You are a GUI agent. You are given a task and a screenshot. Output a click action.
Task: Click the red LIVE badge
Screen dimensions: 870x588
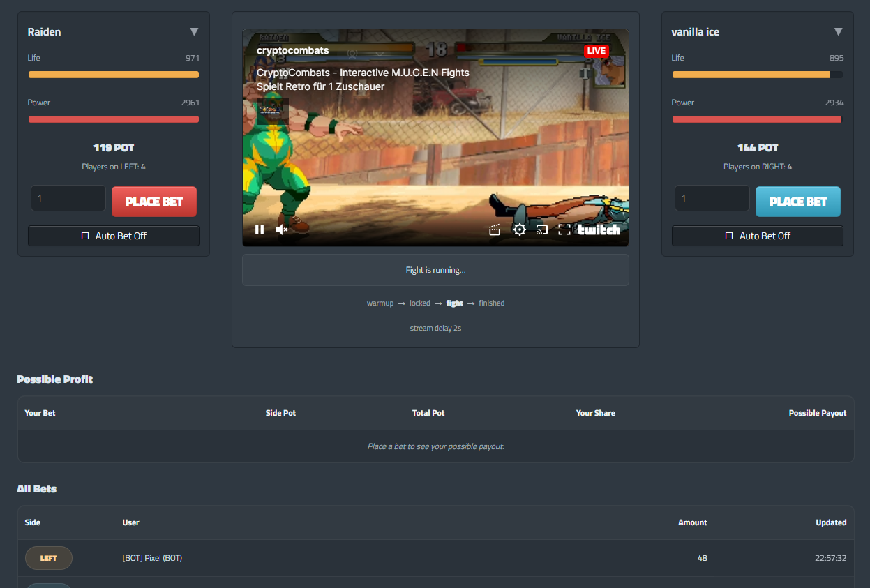click(x=597, y=51)
